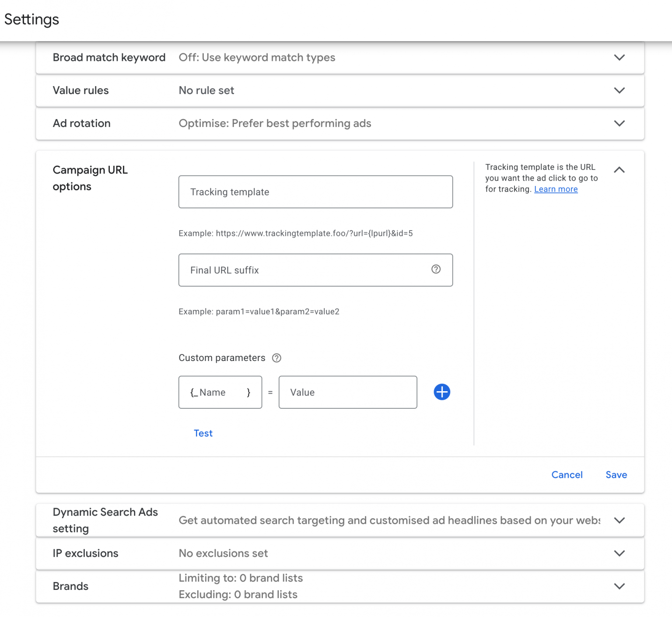Screen dimensions: 672x617
Task: Select the Campaign URL options label
Action: 90,178
